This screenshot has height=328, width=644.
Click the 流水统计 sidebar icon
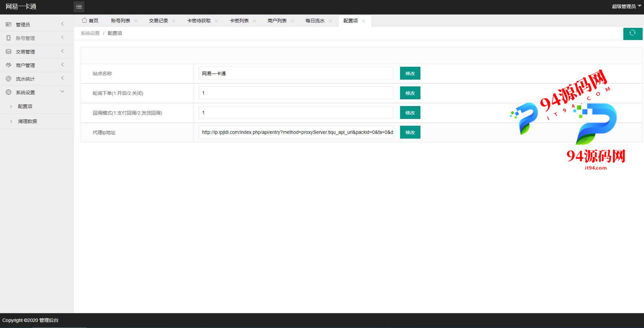8,79
